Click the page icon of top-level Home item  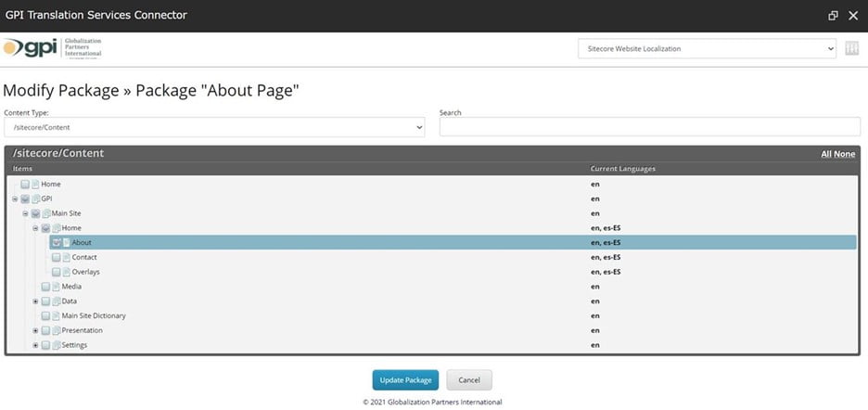pyautogui.click(x=35, y=184)
